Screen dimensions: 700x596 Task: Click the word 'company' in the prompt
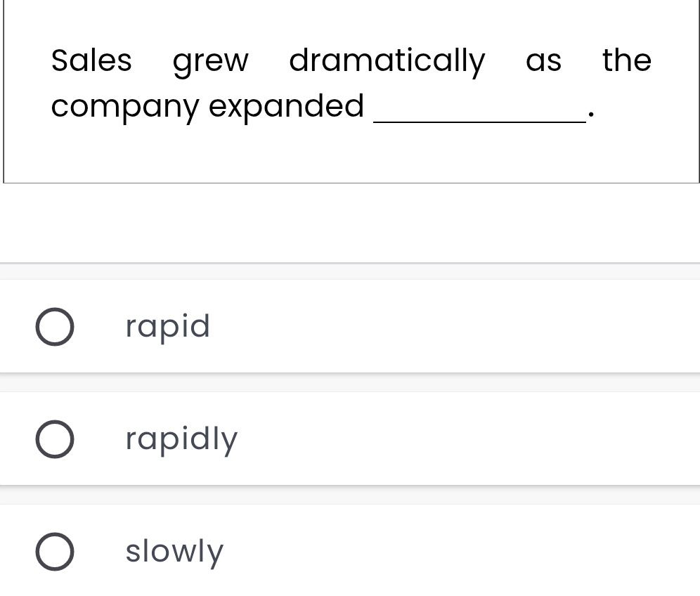[125, 108]
